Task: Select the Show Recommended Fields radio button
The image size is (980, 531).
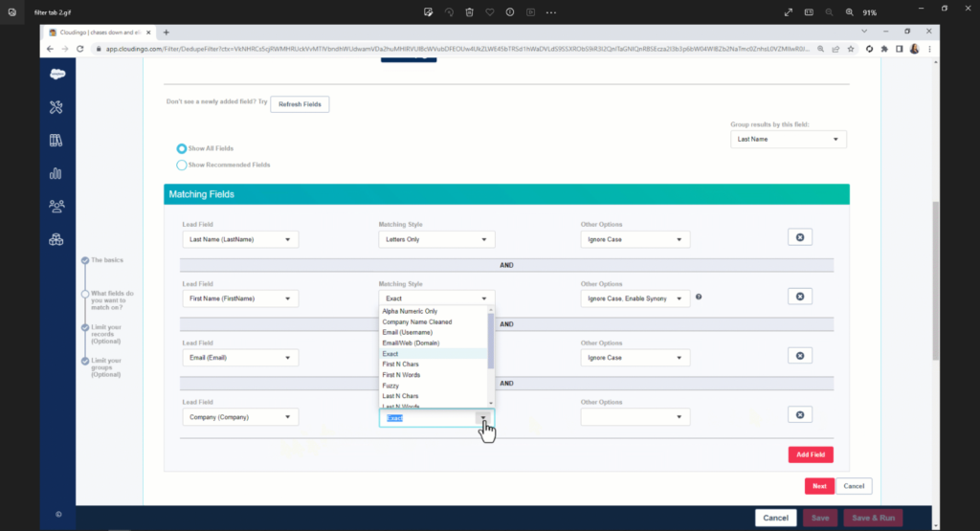Action: [x=181, y=165]
